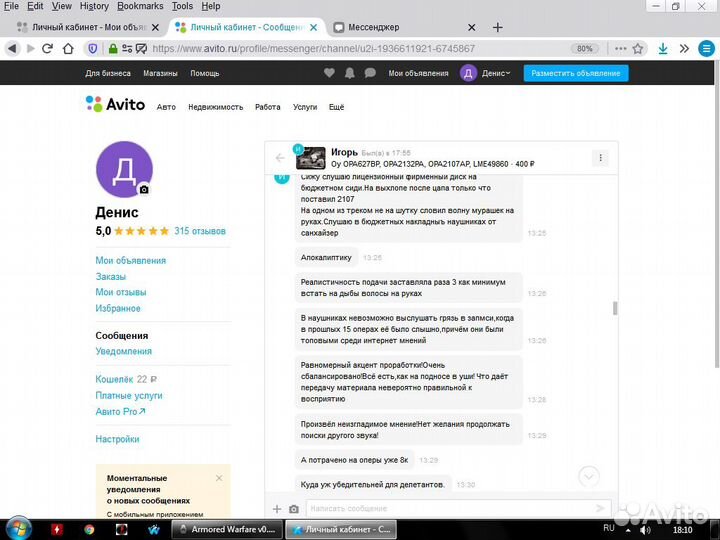Open the Bookmarks menu
The width and height of the screenshot is (720, 540).
point(137,6)
